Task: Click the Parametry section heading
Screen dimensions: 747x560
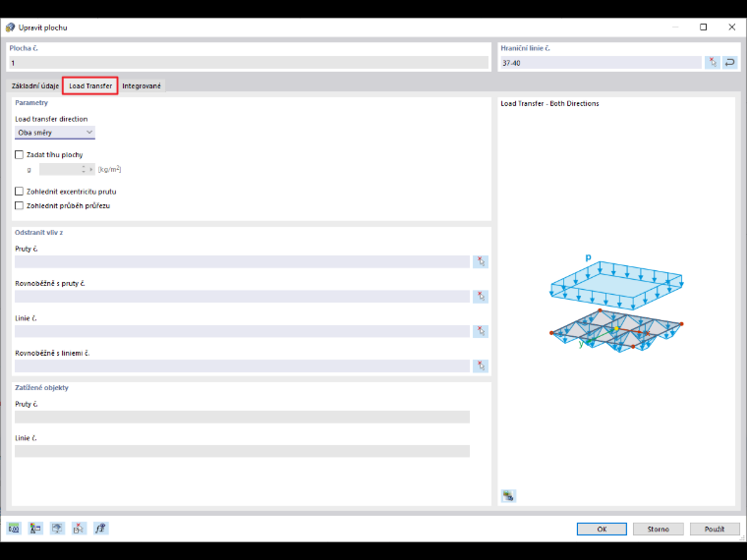Action: tap(31, 102)
